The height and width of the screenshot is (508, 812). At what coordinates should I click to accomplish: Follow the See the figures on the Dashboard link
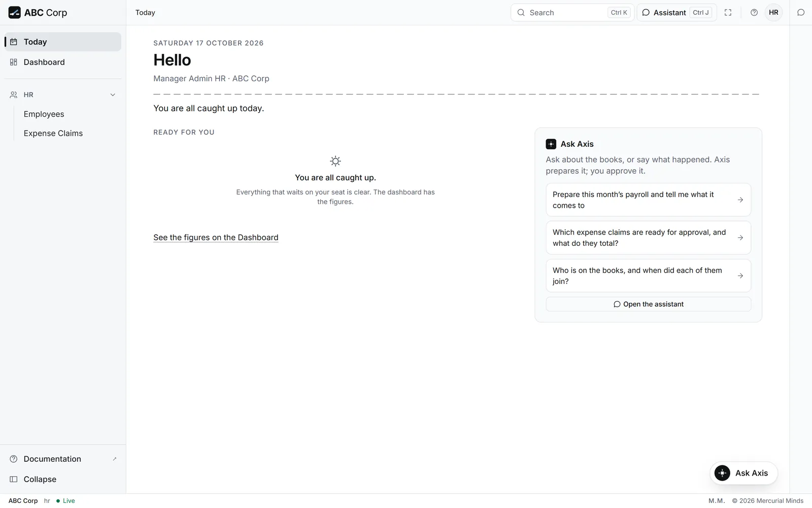tap(216, 237)
